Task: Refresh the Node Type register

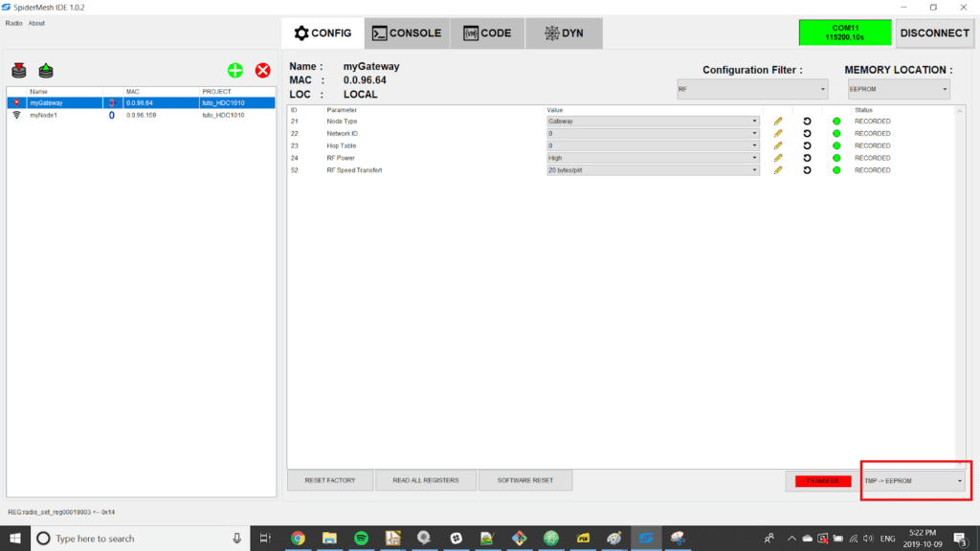Action: click(807, 121)
